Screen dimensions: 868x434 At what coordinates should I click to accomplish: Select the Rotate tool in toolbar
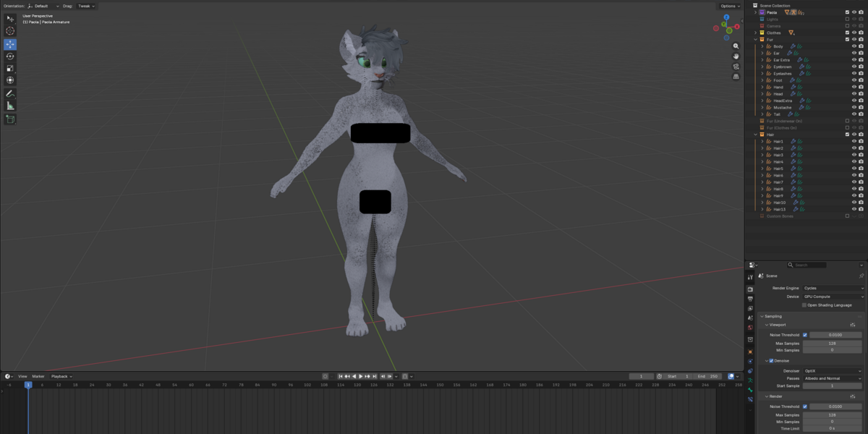[x=10, y=56]
